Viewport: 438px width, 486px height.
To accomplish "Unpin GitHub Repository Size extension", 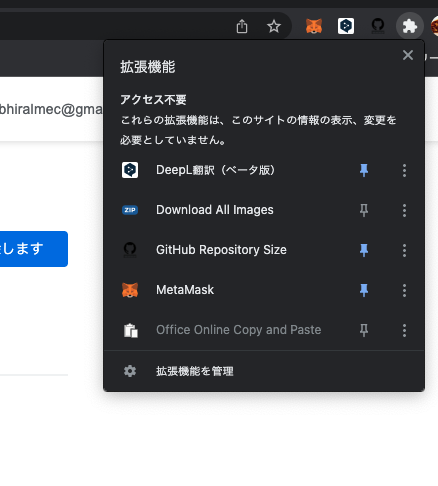I will coord(364,250).
